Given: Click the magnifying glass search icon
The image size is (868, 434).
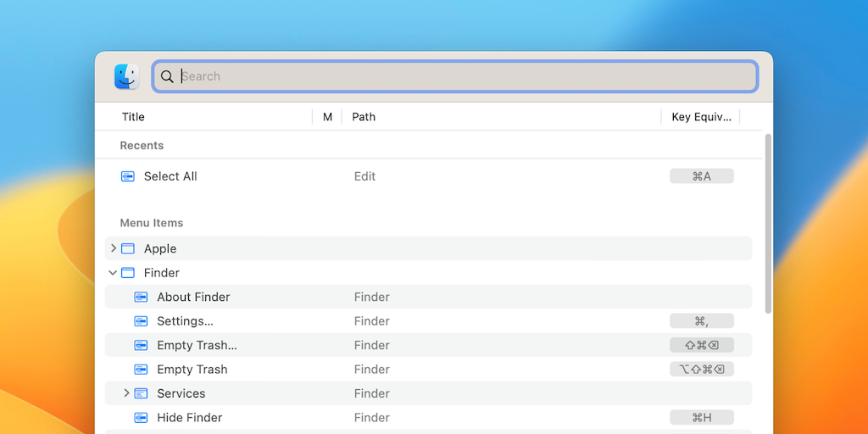Looking at the screenshot, I should pyautogui.click(x=167, y=76).
